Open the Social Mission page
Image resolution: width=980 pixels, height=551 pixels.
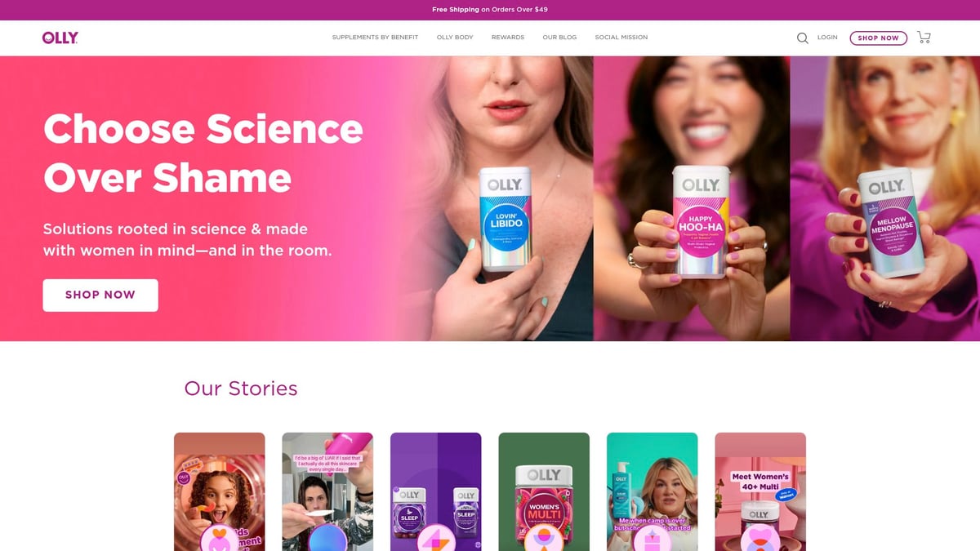[x=621, y=38]
